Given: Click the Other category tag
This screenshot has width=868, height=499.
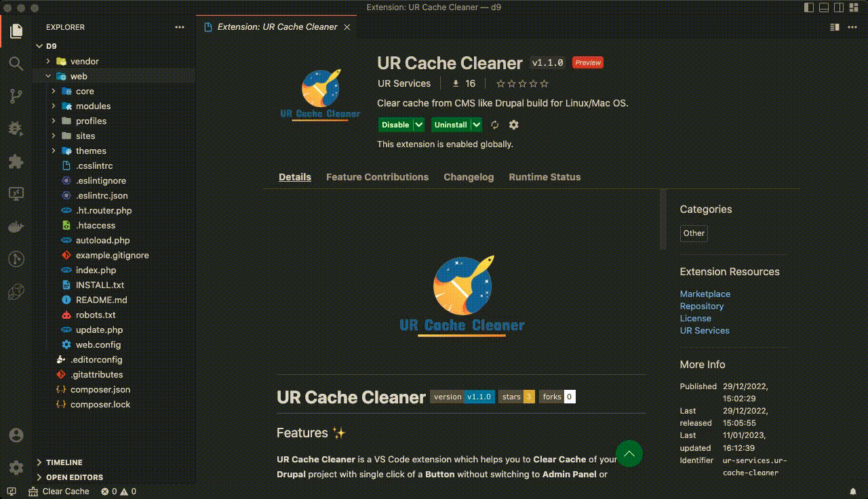Looking at the screenshot, I should pos(694,233).
